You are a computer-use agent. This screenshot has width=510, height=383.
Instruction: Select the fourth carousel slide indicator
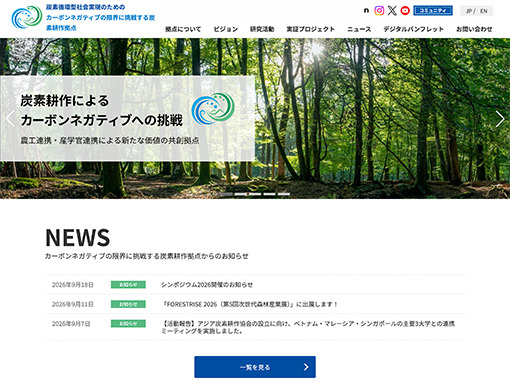tap(269, 194)
